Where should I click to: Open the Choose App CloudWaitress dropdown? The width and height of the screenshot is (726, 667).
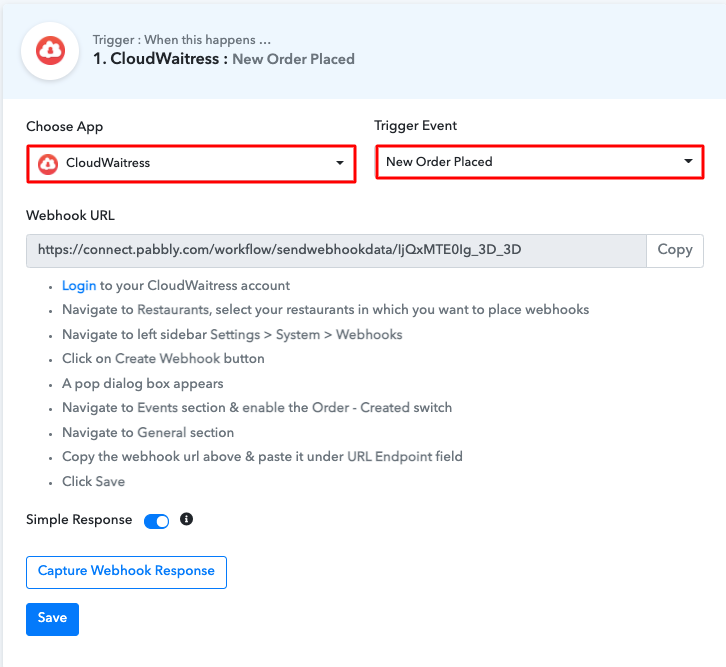[x=191, y=163]
